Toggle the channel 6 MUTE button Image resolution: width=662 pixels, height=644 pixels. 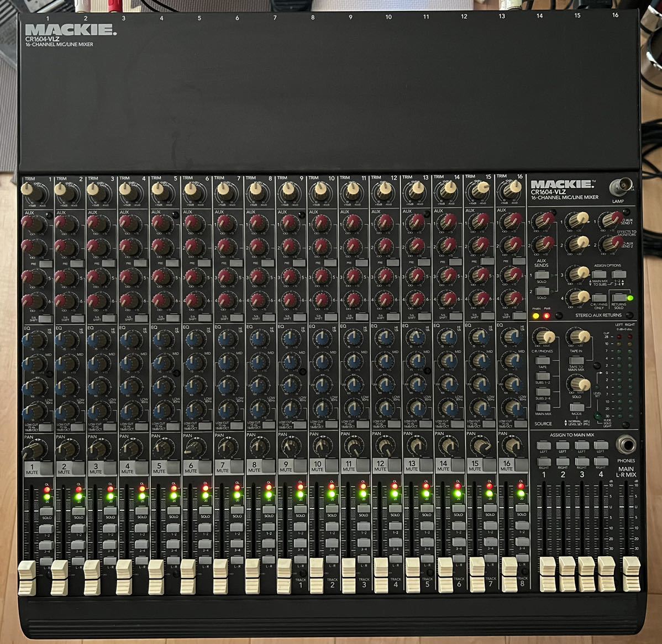pyautogui.click(x=205, y=467)
